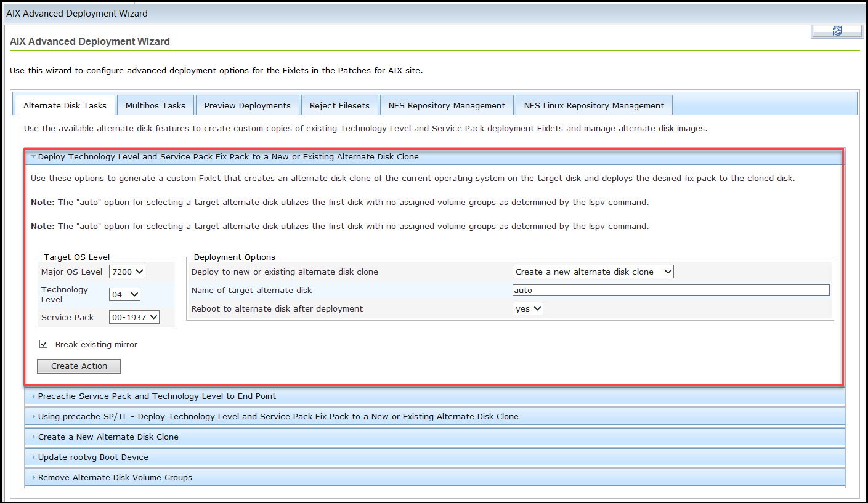Toggle the Break existing mirror checkbox
This screenshot has height=503, width=868.
(x=44, y=344)
